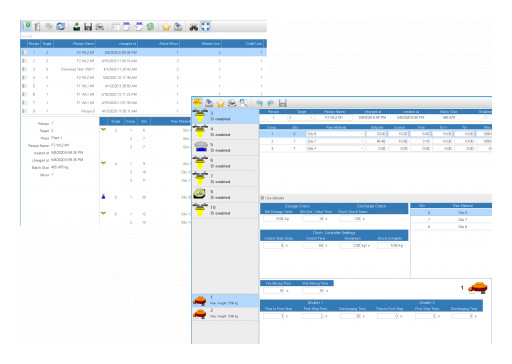This screenshot has width=512, height=364.
Task: Click the redo arrow in editor toolbar
Action: pyautogui.click(x=271, y=103)
